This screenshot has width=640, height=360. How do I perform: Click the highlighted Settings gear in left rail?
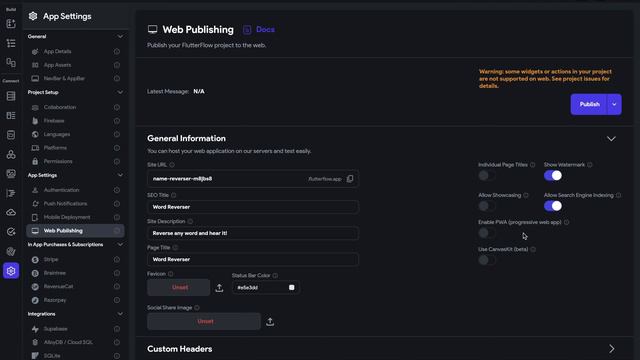11,271
